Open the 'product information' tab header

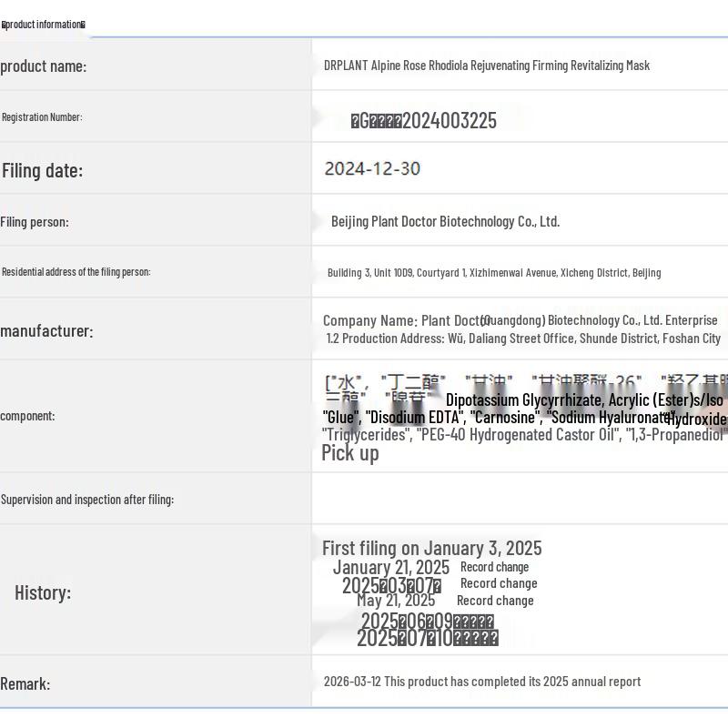(43, 25)
